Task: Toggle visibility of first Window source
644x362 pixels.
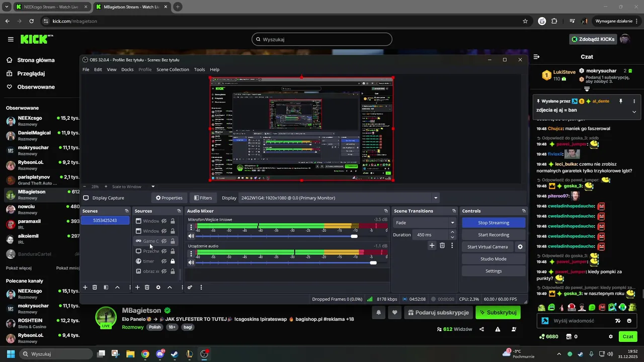Action: [x=164, y=221]
